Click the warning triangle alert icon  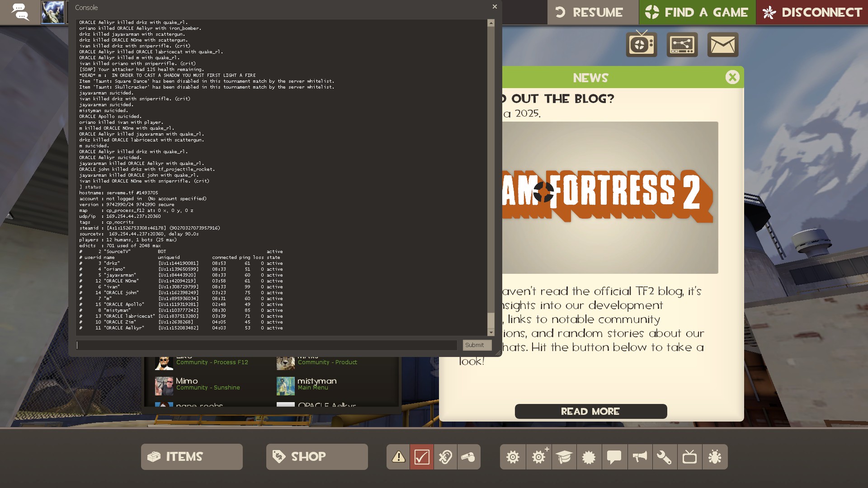coord(398,457)
